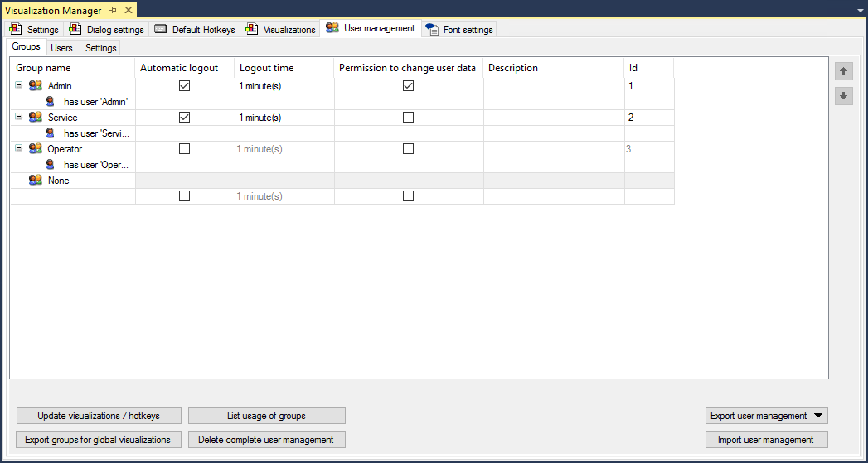The image size is (868, 463).
Task: Select the None group name text
Action: pos(58,181)
